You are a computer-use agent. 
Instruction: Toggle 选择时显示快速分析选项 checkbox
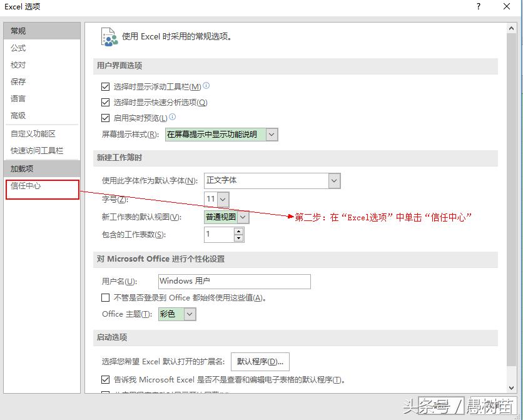(x=106, y=101)
